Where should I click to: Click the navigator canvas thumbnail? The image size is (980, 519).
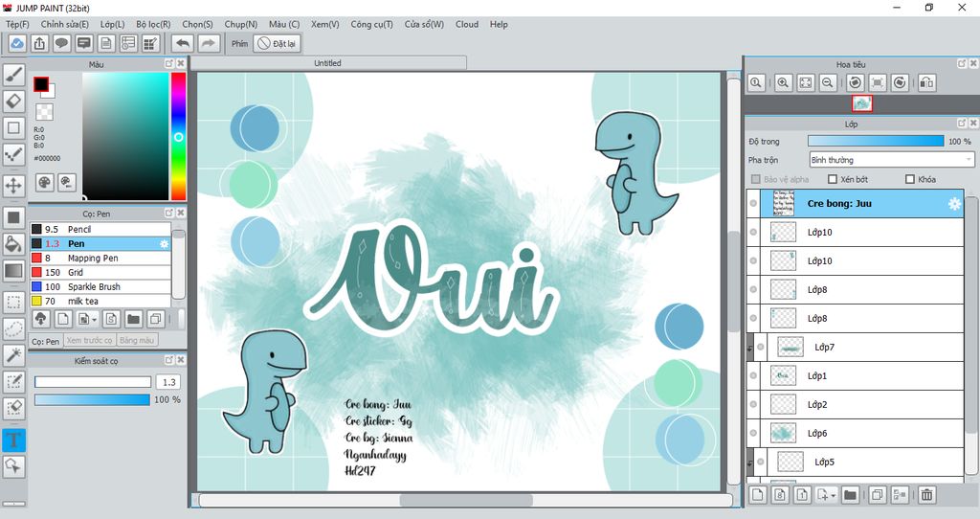click(x=862, y=103)
